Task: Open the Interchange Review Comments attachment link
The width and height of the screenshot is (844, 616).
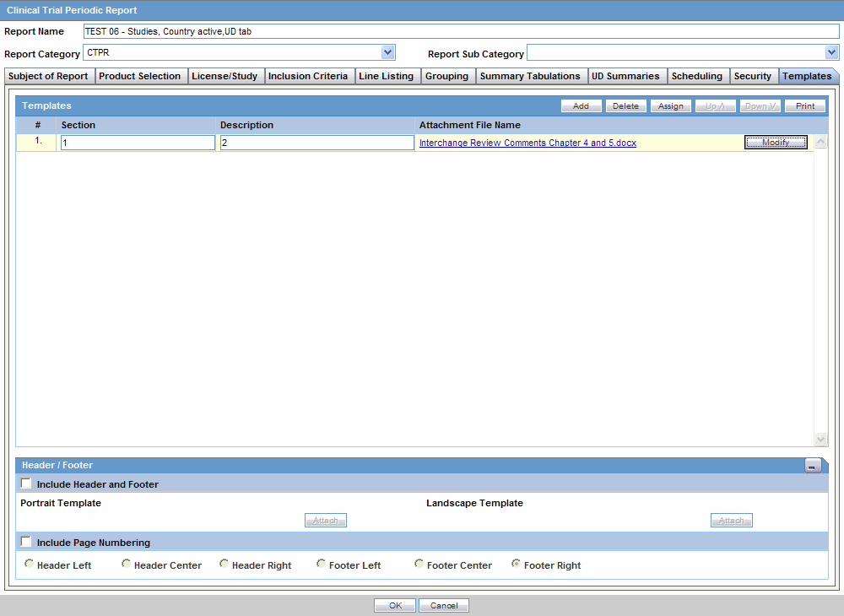Action: tap(527, 143)
